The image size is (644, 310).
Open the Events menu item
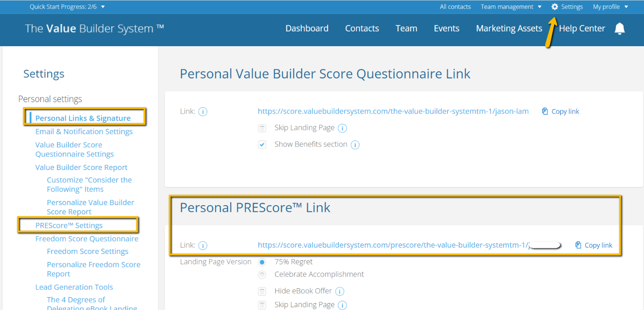coord(446,29)
